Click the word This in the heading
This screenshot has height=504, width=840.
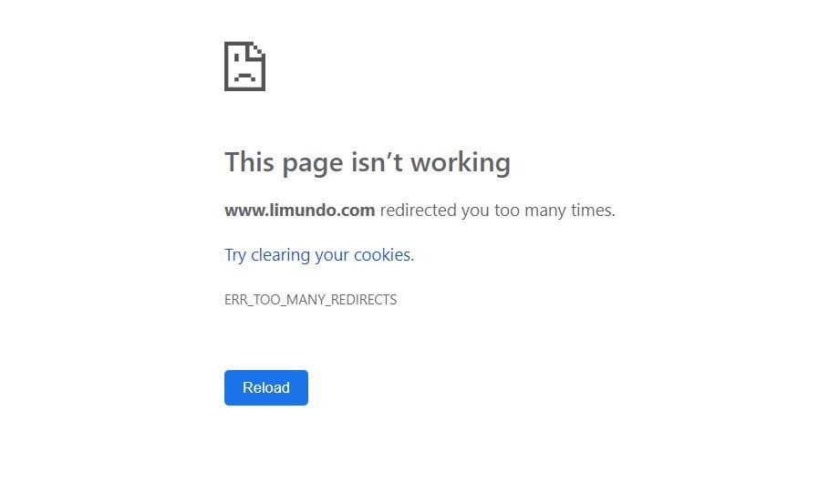(250, 161)
